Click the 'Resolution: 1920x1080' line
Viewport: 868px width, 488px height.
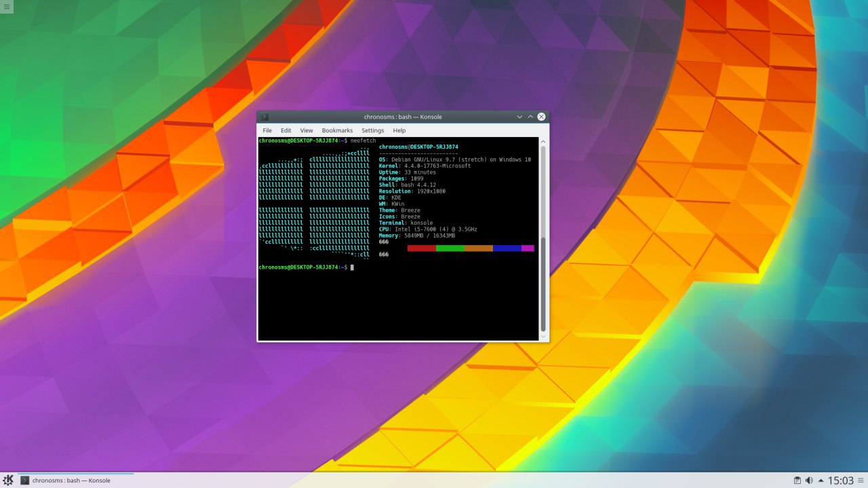coord(412,191)
